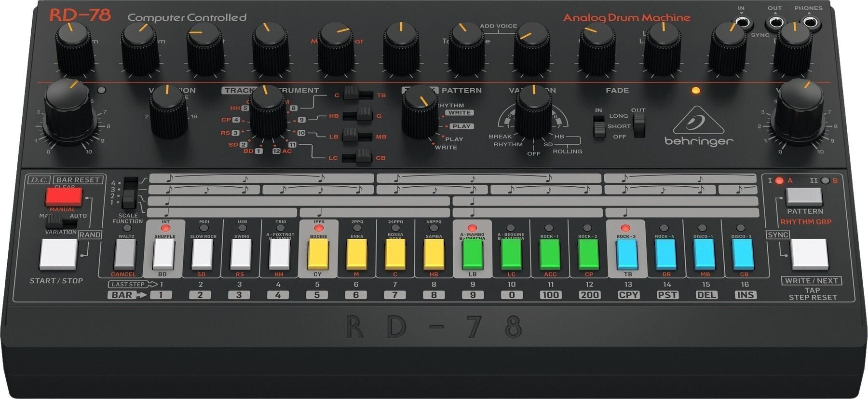
Task: Tap the green step 11 ACC button
Action: pos(550,254)
